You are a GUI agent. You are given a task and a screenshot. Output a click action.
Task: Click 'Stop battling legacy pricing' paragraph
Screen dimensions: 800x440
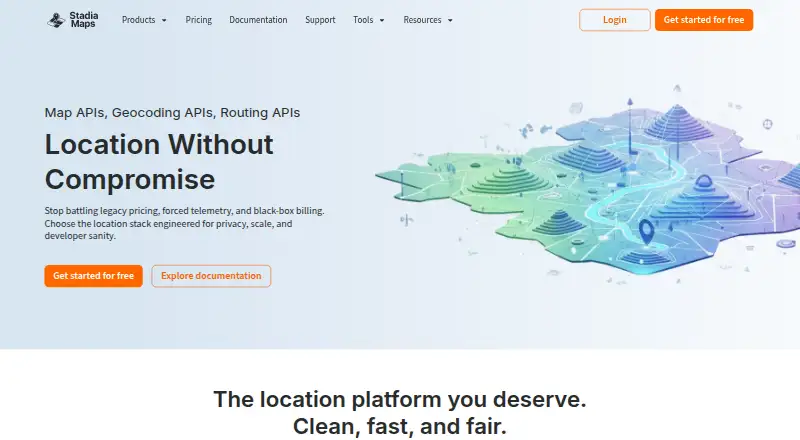point(185,223)
